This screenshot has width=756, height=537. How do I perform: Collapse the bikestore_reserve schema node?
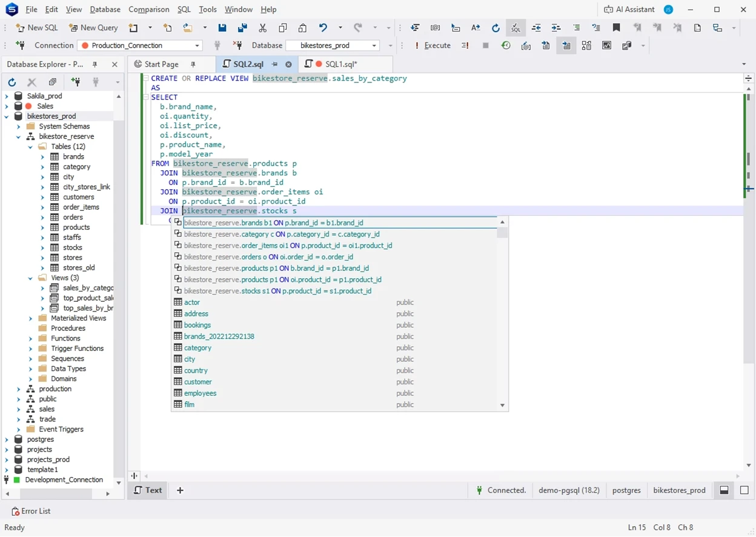pos(18,136)
